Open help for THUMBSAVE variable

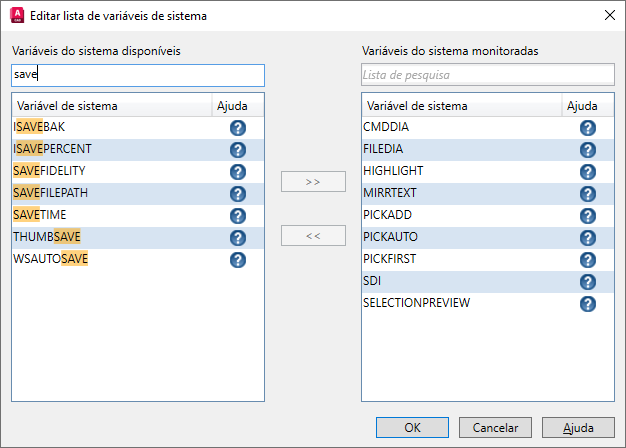click(238, 238)
